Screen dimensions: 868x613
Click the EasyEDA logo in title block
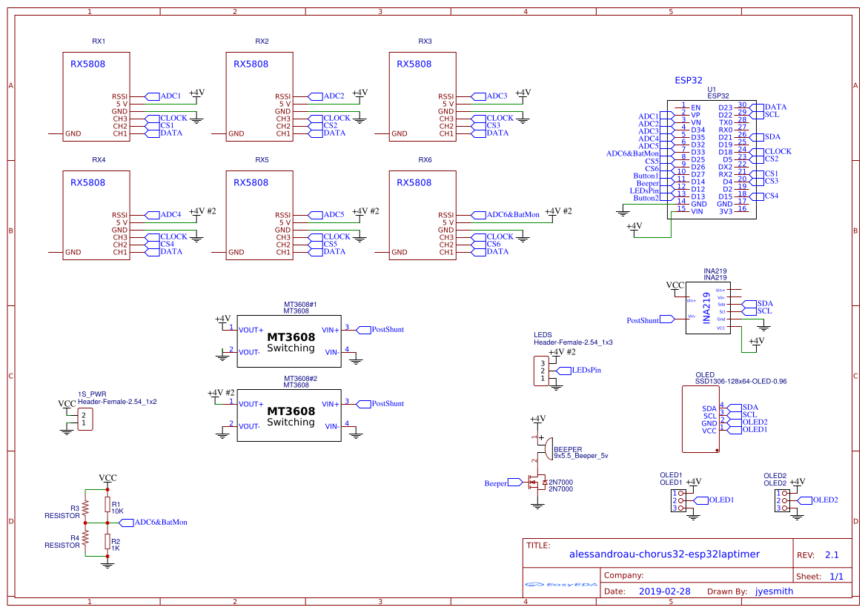point(561,584)
